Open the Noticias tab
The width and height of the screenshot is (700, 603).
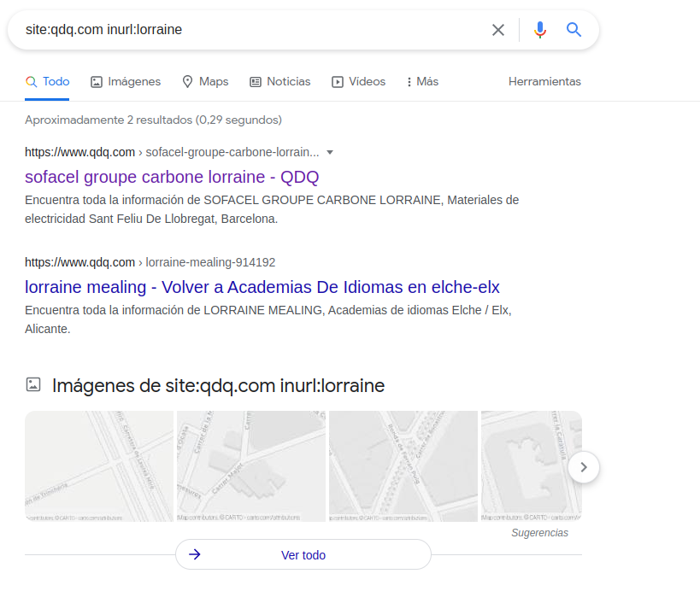pyautogui.click(x=279, y=82)
